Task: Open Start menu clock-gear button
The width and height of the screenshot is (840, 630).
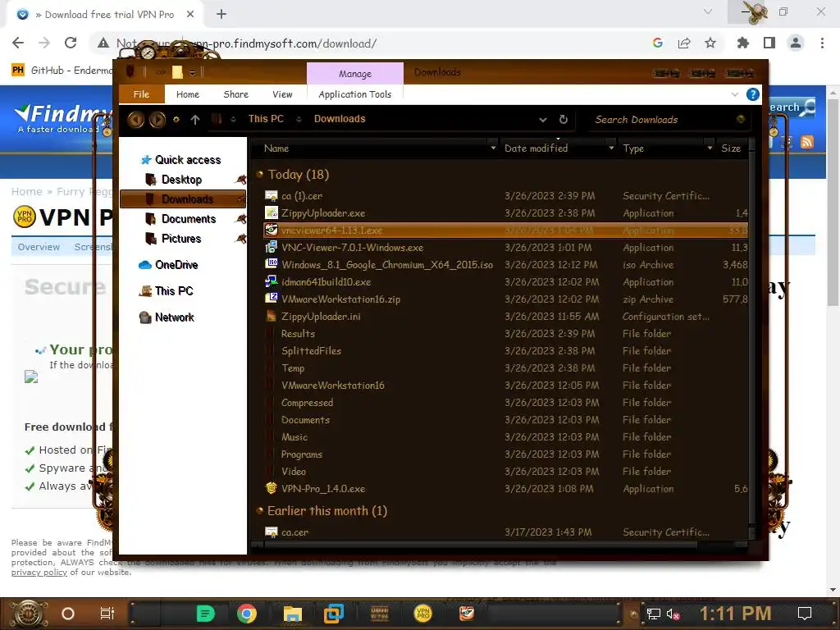Action: (x=29, y=614)
